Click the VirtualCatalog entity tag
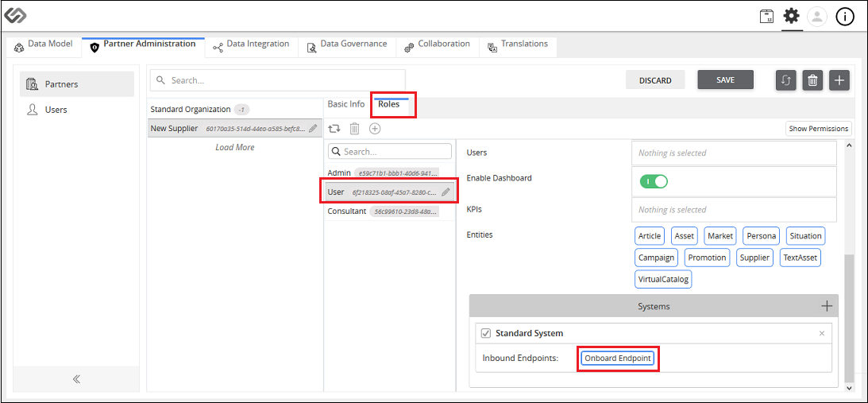Image resolution: width=868 pixels, height=403 pixels. [663, 279]
